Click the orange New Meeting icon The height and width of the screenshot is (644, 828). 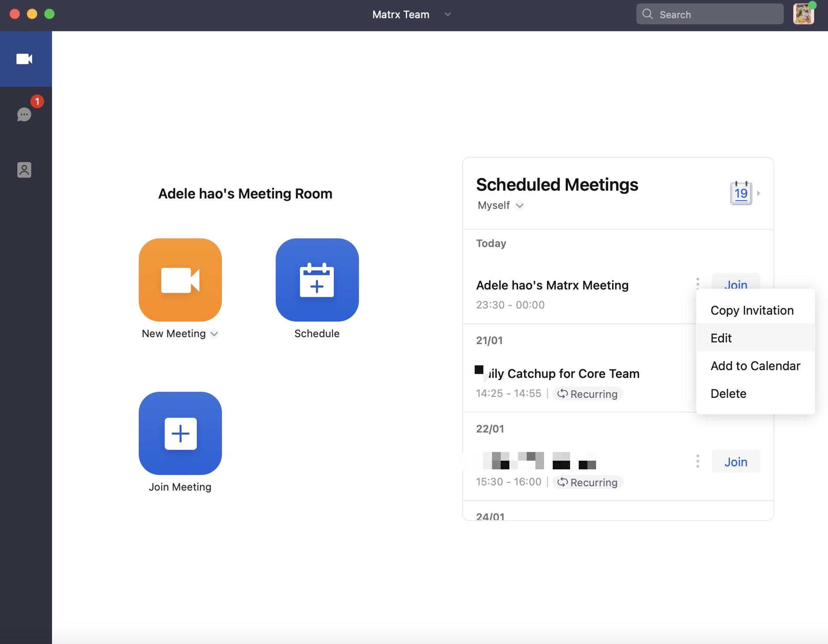[x=180, y=280]
